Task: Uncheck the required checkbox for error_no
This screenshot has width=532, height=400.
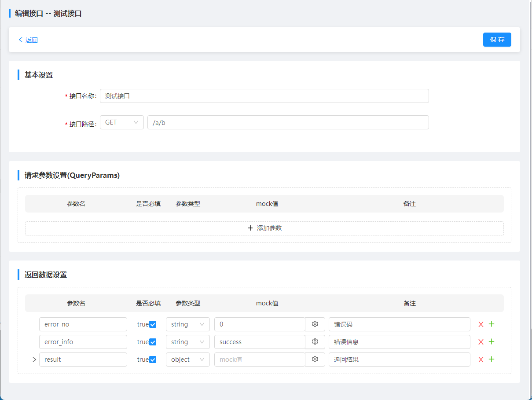Action: pyautogui.click(x=153, y=324)
